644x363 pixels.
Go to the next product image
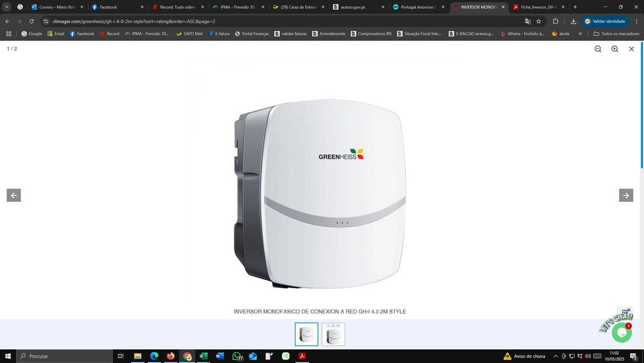(x=626, y=195)
